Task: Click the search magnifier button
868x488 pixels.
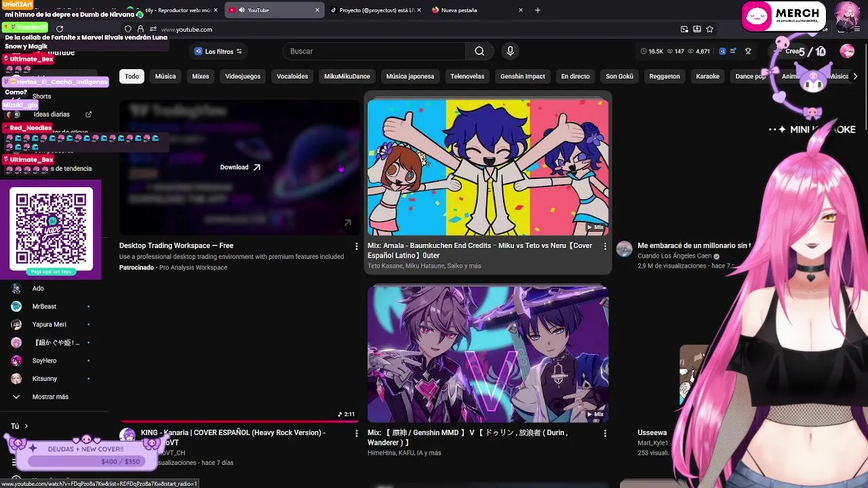Action: coord(479,52)
